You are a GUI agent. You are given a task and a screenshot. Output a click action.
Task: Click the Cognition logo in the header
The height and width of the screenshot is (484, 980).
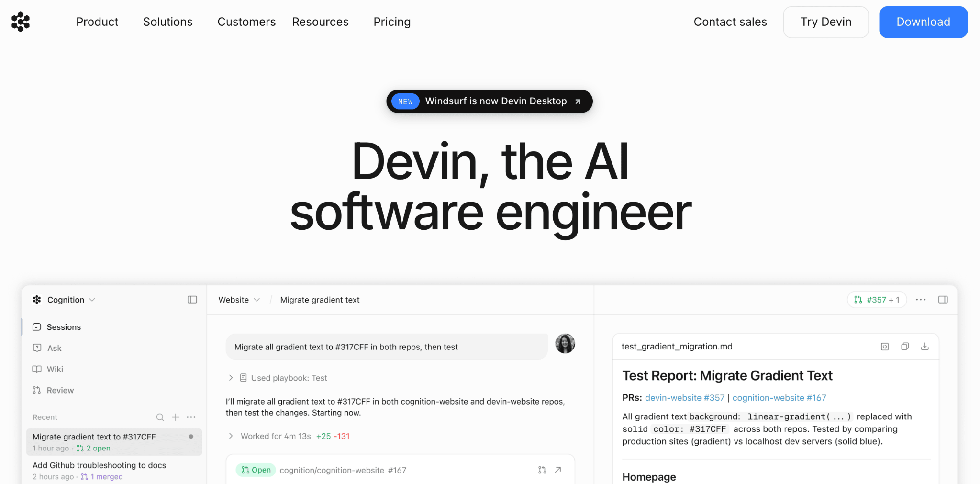[x=21, y=22]
